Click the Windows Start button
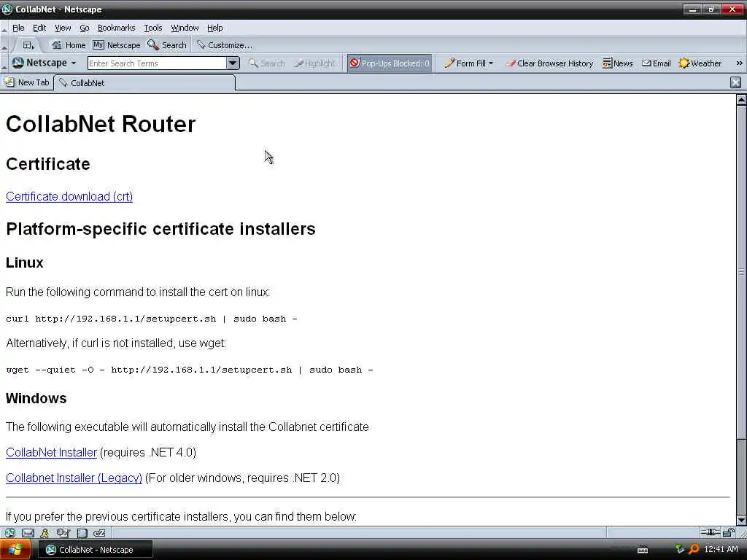 (15, 550)
